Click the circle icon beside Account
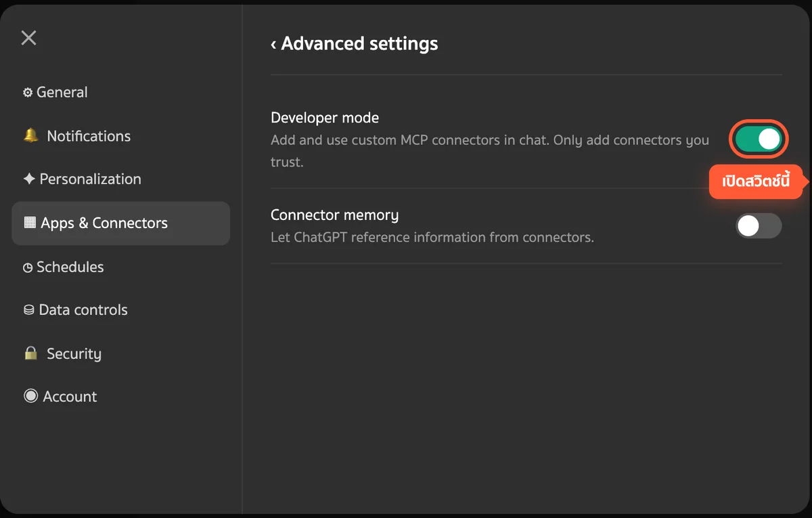The image size is (812, 518). [x=30, y=396]
